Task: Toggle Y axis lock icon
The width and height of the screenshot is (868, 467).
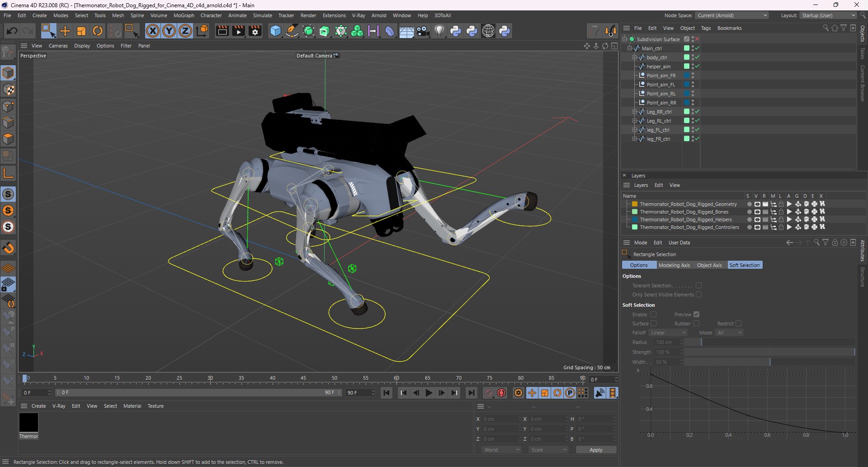Action: pos(169,31)
